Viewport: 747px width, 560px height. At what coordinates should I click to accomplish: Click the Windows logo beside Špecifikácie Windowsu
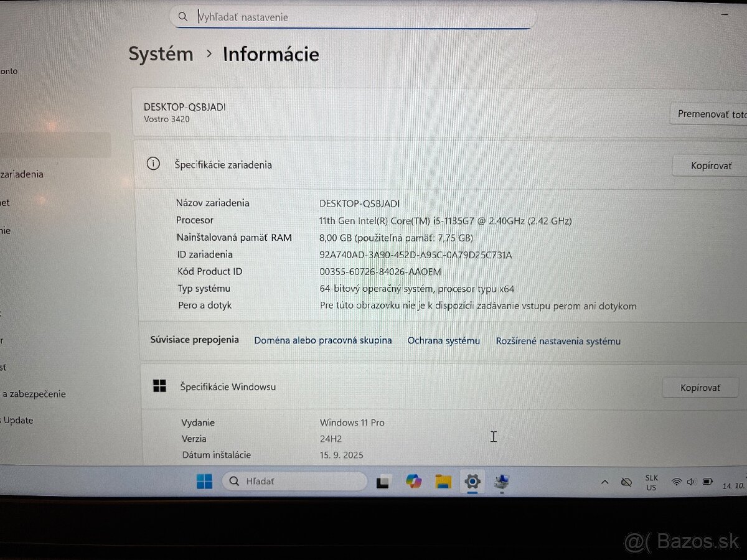(x=159, y=386)
